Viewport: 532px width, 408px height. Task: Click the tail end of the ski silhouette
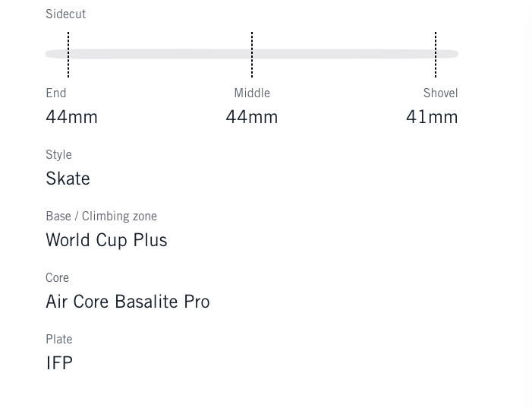52,54
